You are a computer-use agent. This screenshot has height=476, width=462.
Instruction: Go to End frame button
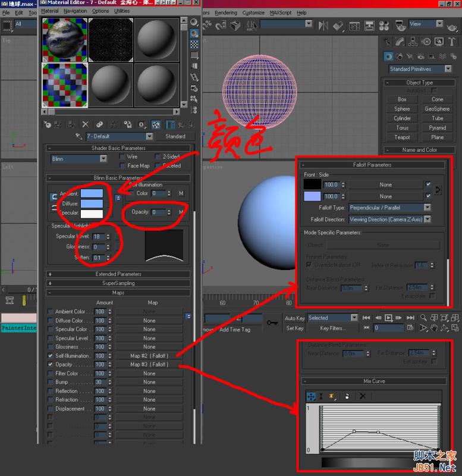coord(410,318)
